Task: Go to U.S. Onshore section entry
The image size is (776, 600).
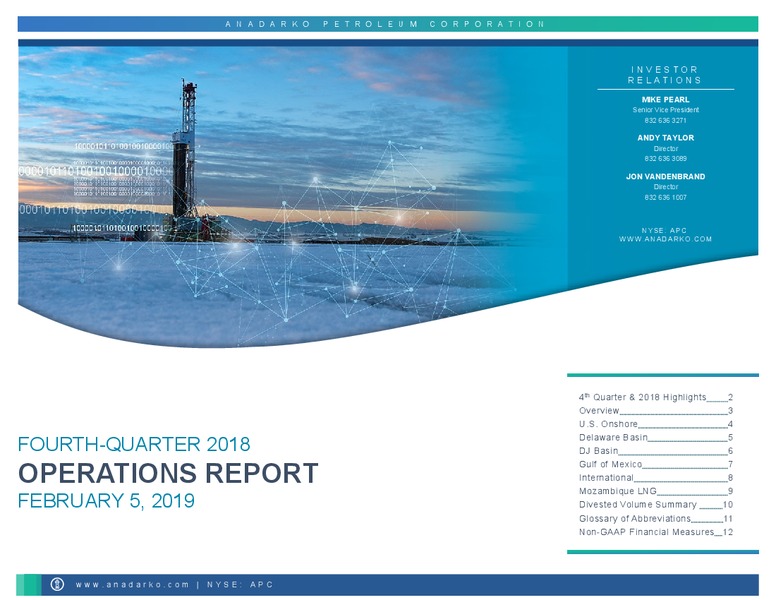Action: click(656, 424)
